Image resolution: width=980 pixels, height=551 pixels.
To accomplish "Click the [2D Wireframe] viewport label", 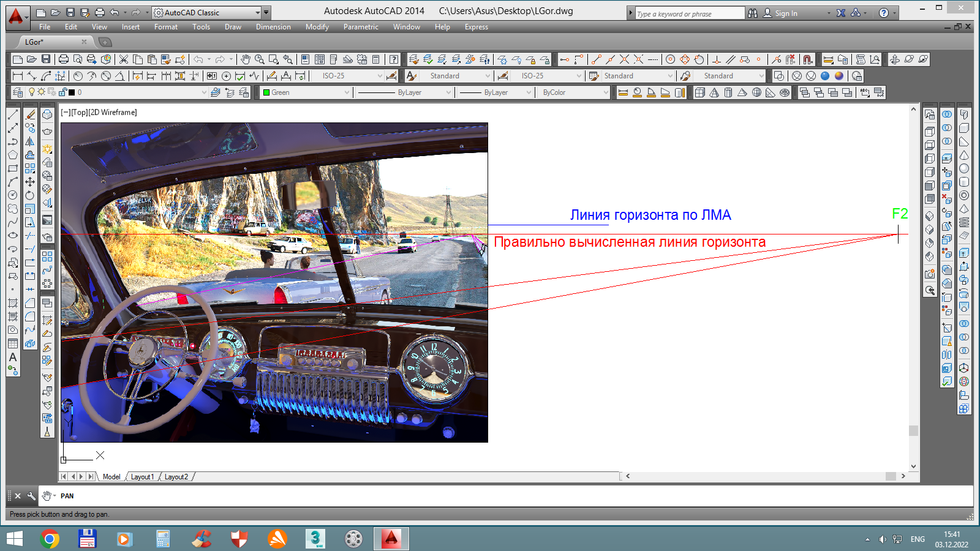I will 113,112.
